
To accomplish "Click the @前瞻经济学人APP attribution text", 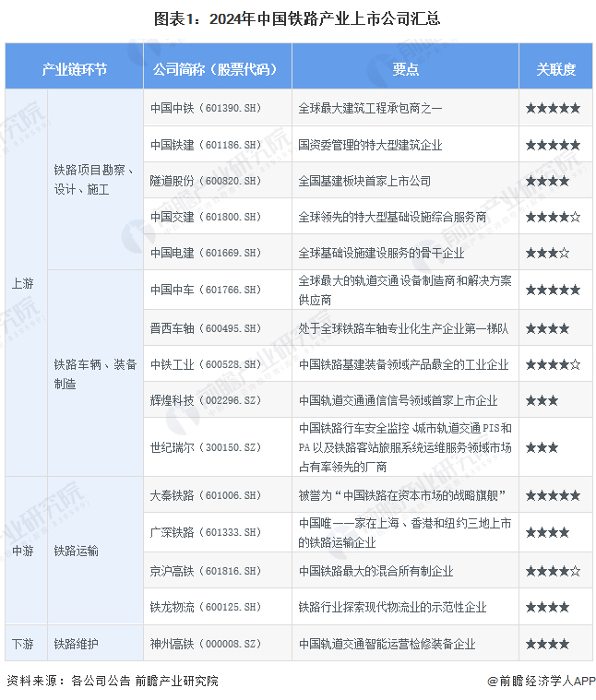I will coord(541,681).
